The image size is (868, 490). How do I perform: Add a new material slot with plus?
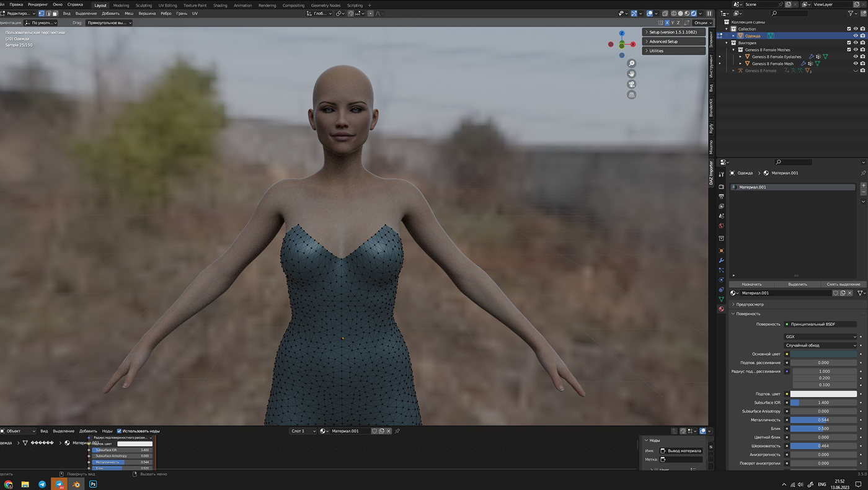(863, 185)
